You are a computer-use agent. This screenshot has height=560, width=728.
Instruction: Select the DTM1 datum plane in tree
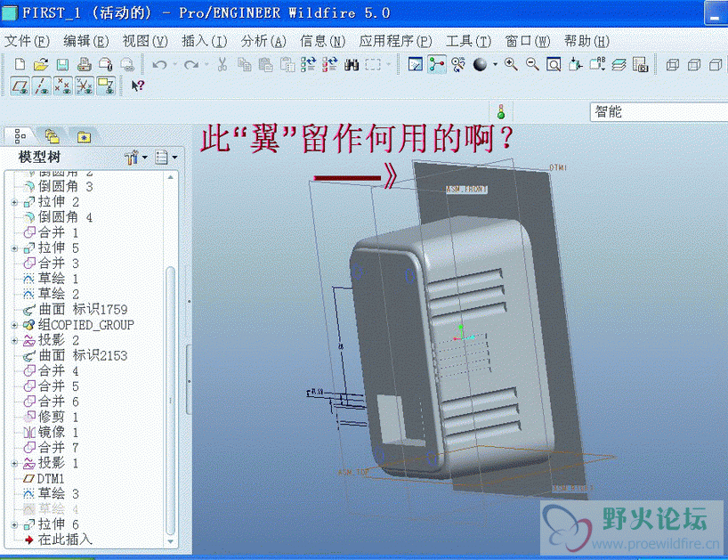coord(44,478)
